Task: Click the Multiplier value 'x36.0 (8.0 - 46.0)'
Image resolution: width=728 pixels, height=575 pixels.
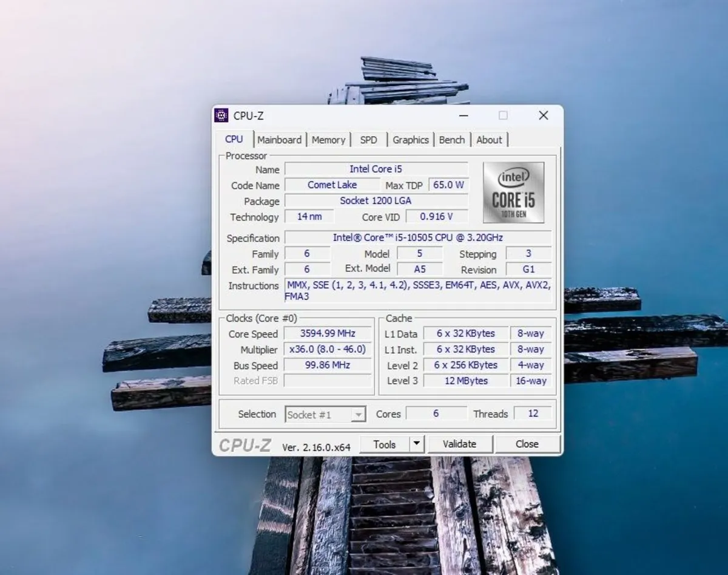Action: coord(328,350)
